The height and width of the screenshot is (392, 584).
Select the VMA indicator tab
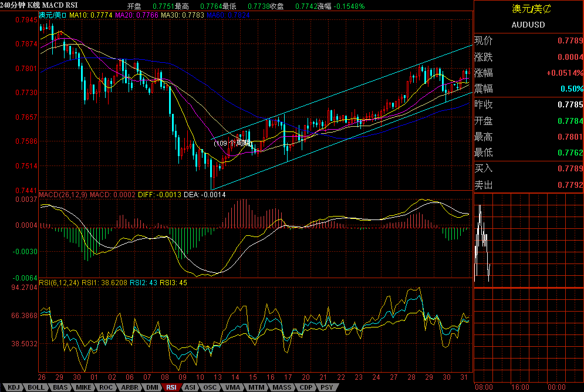(232, 387)
